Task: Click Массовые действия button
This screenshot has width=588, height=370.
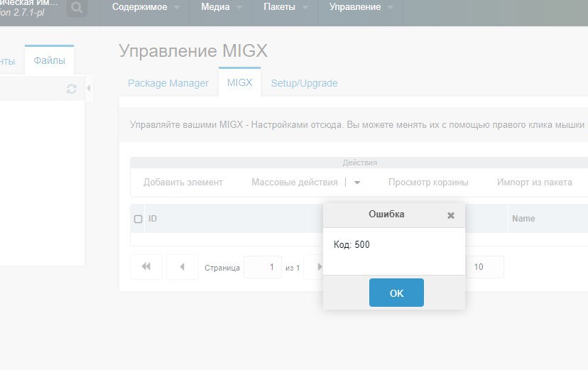Action: (295, 183)
